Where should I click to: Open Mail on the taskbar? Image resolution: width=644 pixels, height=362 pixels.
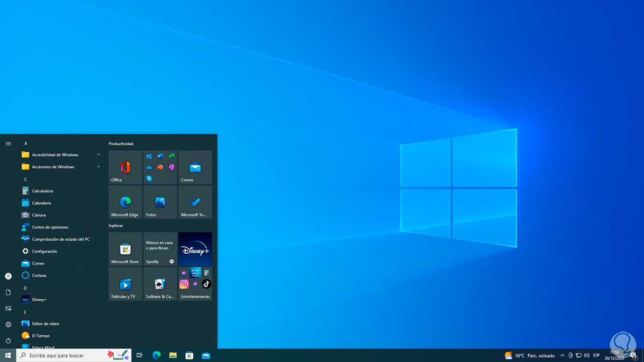(x=206, y=356)
